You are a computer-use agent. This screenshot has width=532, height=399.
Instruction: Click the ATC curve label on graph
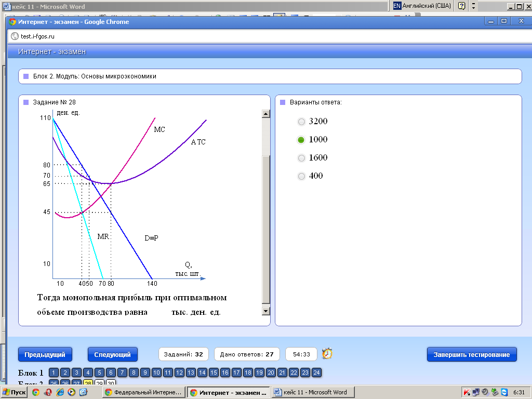(x=198, y=142)
